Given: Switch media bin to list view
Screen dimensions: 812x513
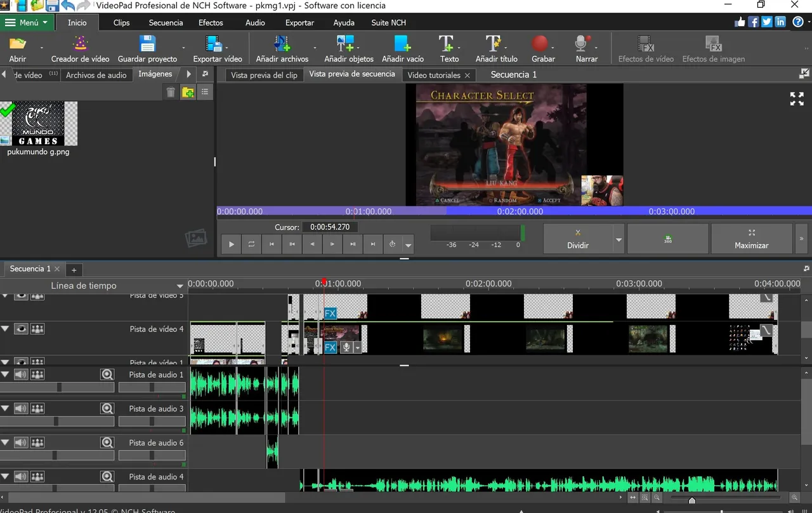Looking at the screenshot, I should click(205, 93).
